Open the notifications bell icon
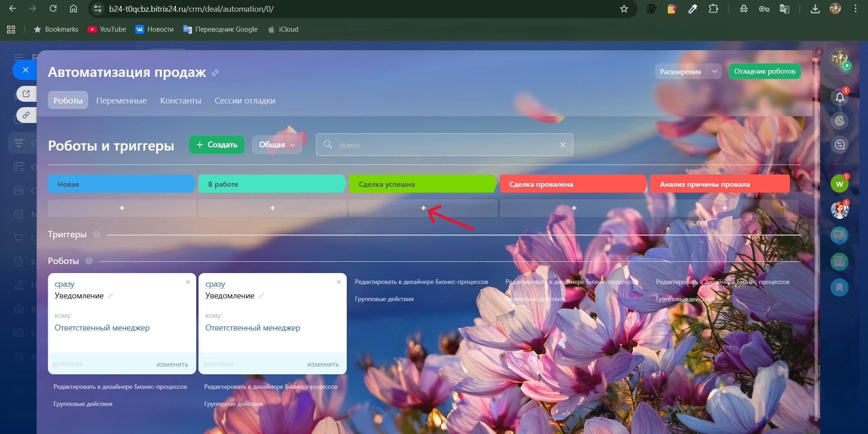868x434 pixels. point(840,97)
